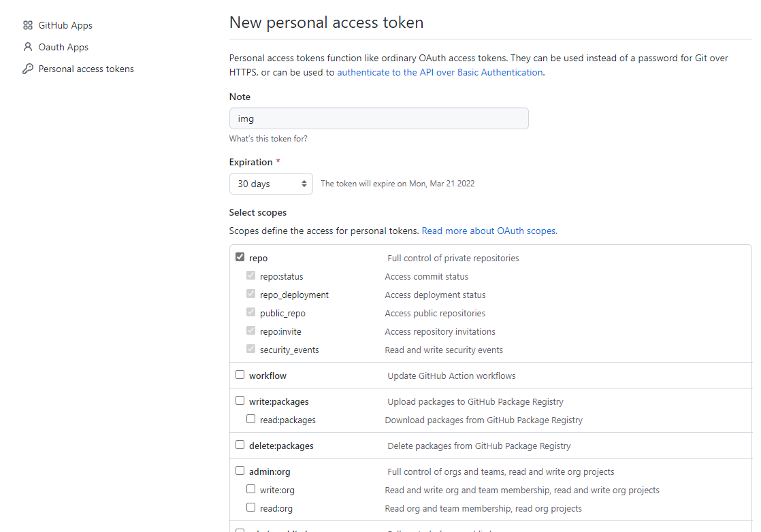Check the read:packages scope checkbox
Image resolution: width=761 pixels, height=532 pixels.
point(250,419)
